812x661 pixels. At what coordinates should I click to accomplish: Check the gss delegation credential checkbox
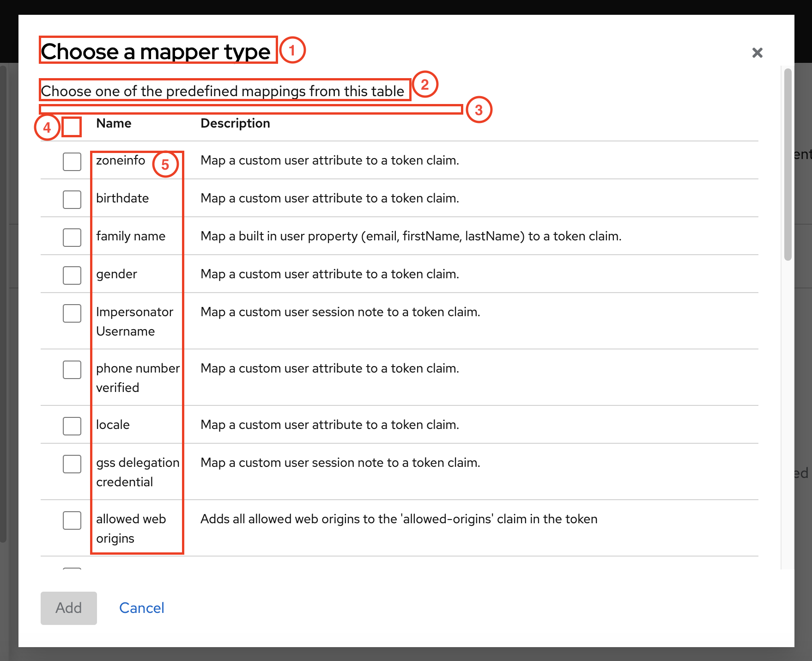pyautogui.click(x=72, y=464)
